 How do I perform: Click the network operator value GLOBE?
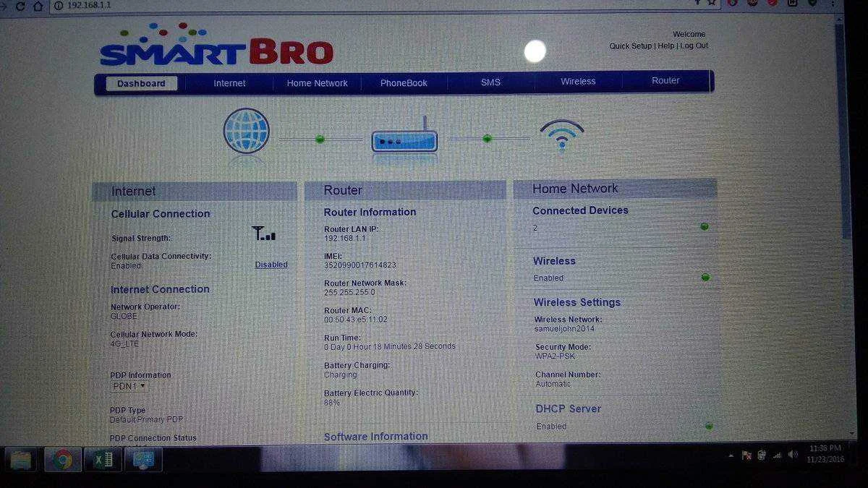click(x=124, y=316)
